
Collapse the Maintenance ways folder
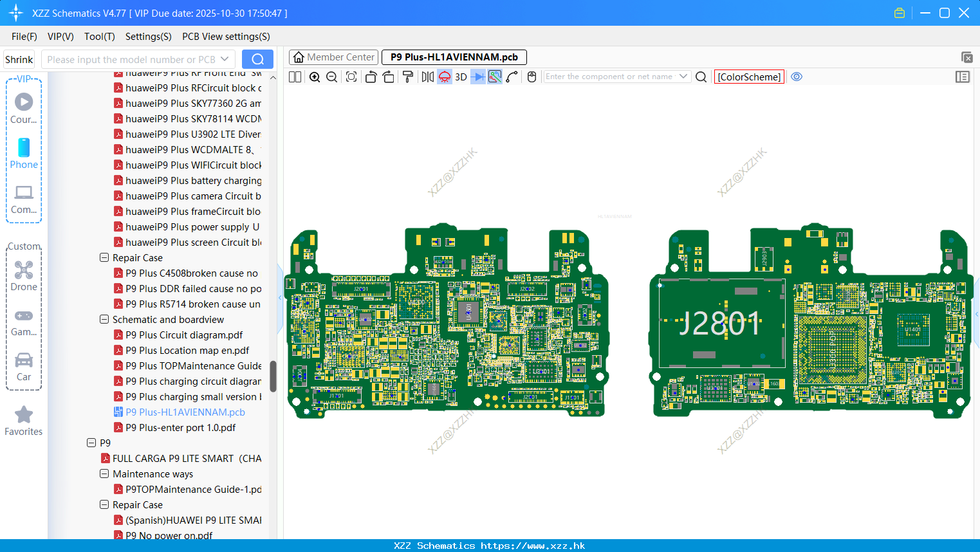104,474
